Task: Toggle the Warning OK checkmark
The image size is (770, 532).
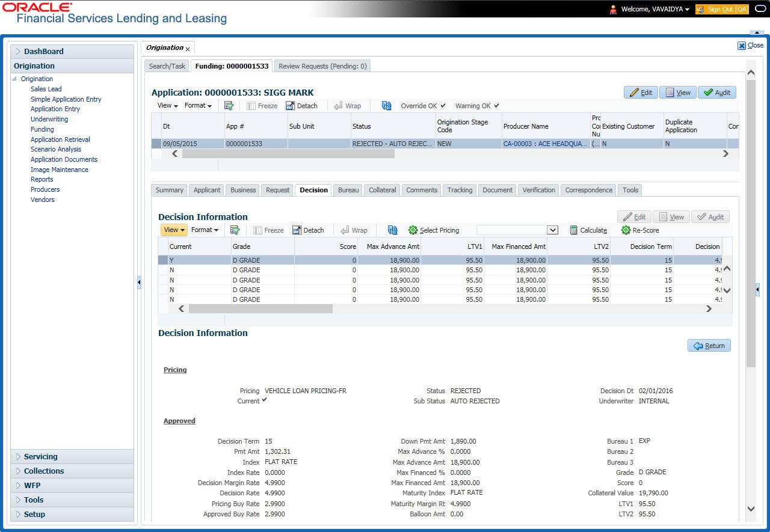Action: pos(497,106)
